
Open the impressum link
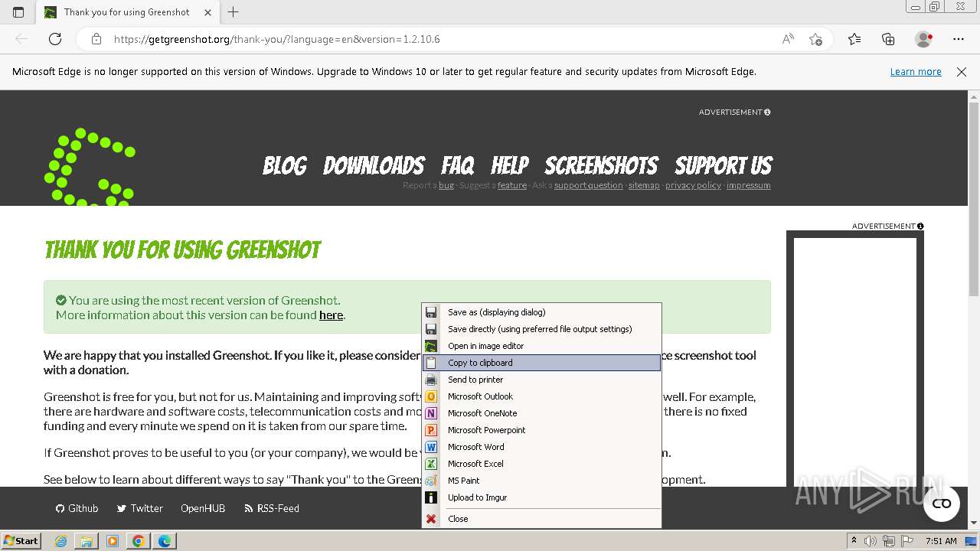click(749, 185)
